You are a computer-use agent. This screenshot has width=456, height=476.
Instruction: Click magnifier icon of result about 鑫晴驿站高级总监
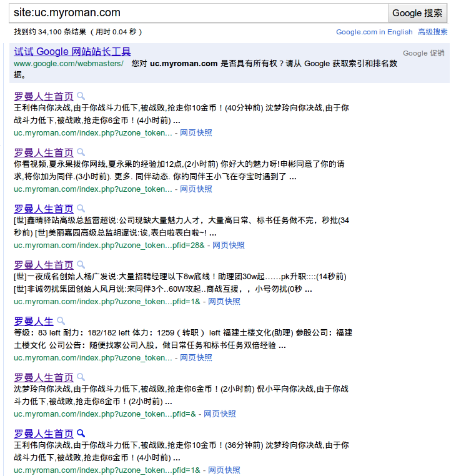coord(81,209)
